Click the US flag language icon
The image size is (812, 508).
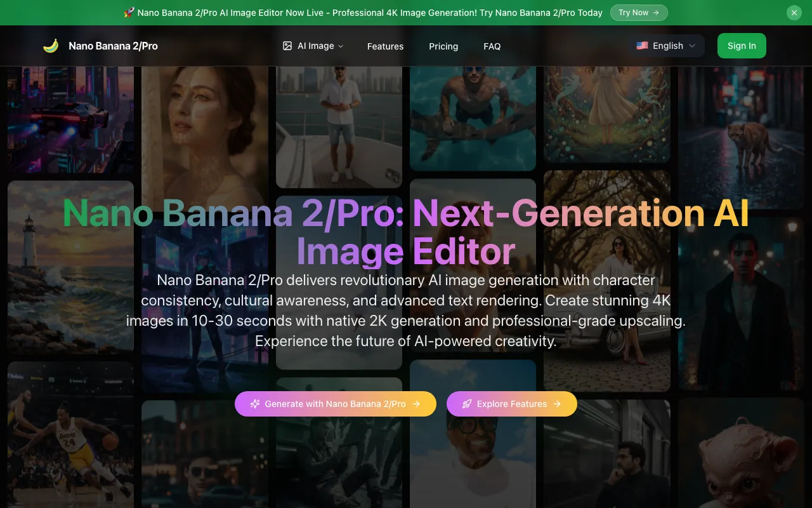tap(642, 46)
